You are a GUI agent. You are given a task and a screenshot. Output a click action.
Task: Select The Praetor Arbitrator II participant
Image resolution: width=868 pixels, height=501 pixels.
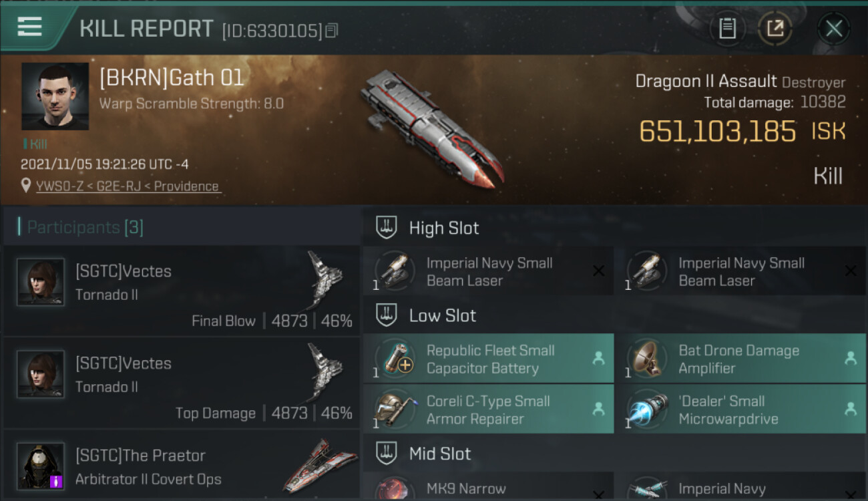[x=182, y=466]
